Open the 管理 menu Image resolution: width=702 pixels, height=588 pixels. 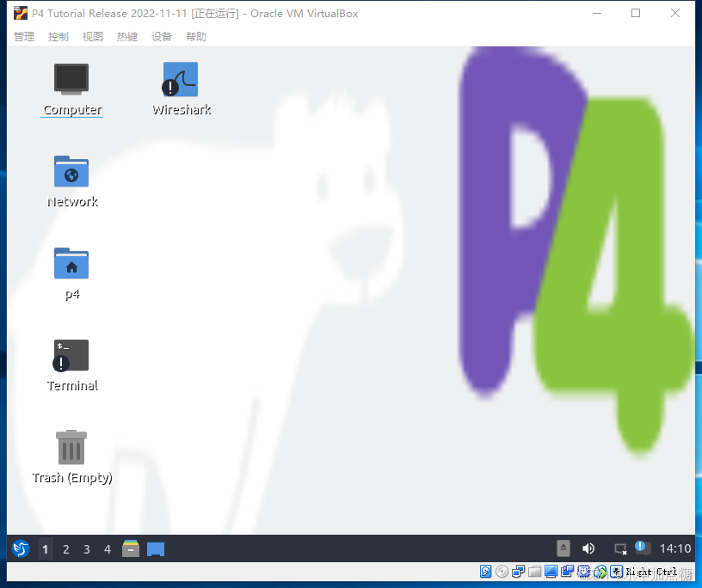point(24,37)
